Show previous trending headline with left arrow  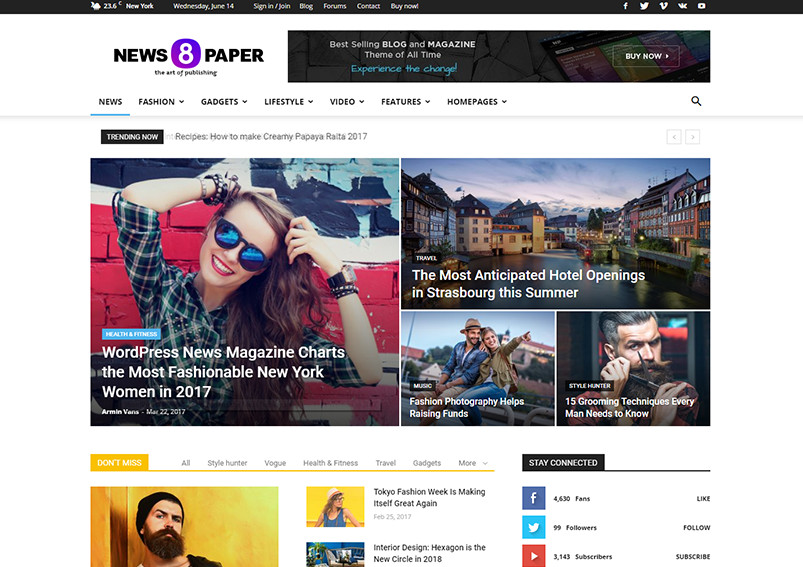674,137
